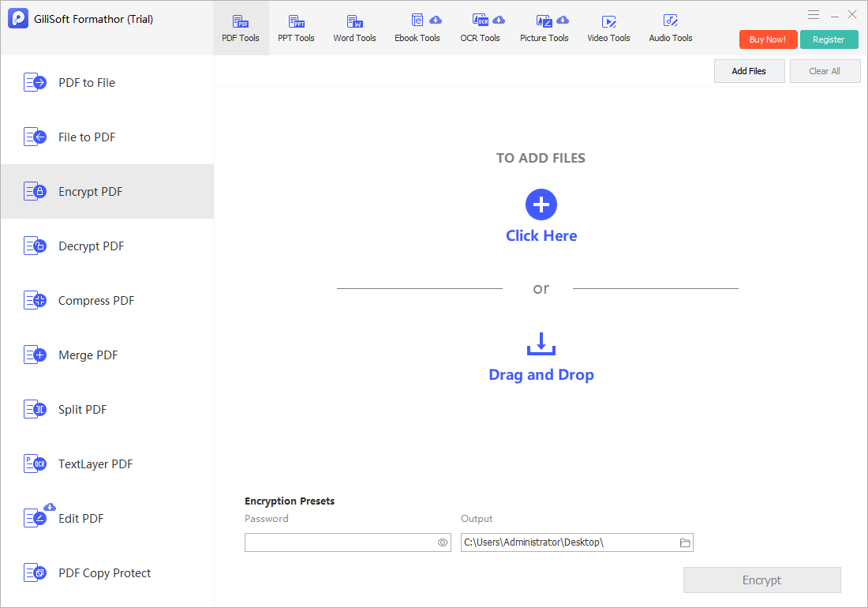
Task: Open the Video Tools tab
Action: coord(608,28)
